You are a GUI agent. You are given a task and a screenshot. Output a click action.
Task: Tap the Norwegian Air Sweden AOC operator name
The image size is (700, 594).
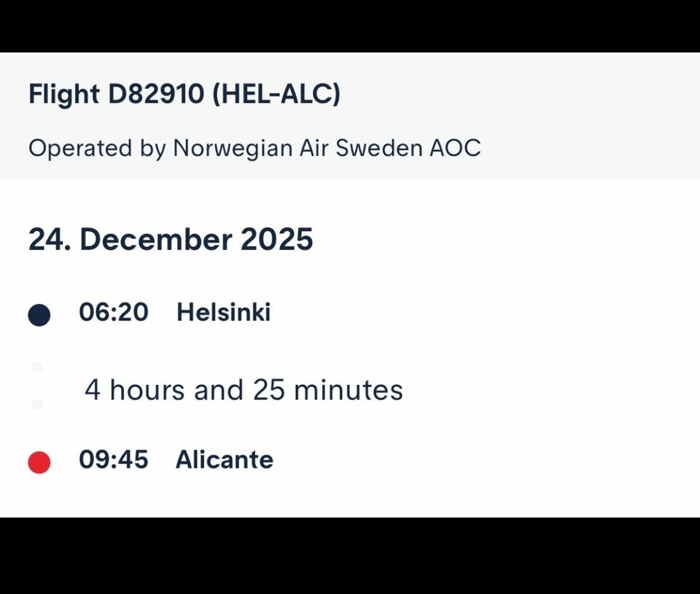(327, 148)
